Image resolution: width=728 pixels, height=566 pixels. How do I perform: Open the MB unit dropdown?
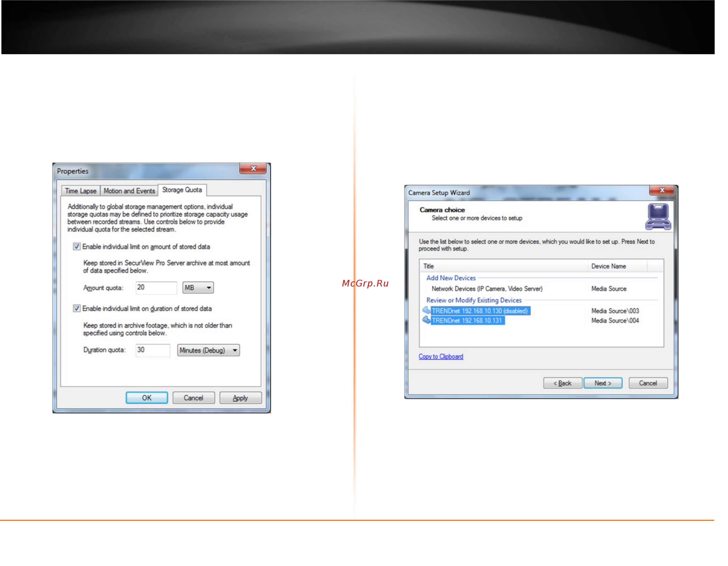point(198,288)
